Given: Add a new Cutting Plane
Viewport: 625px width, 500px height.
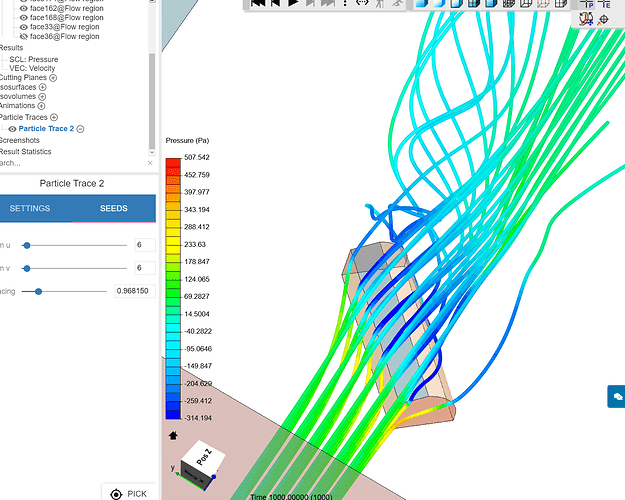Looking at the screenshot, I should [x=54, y=77].
